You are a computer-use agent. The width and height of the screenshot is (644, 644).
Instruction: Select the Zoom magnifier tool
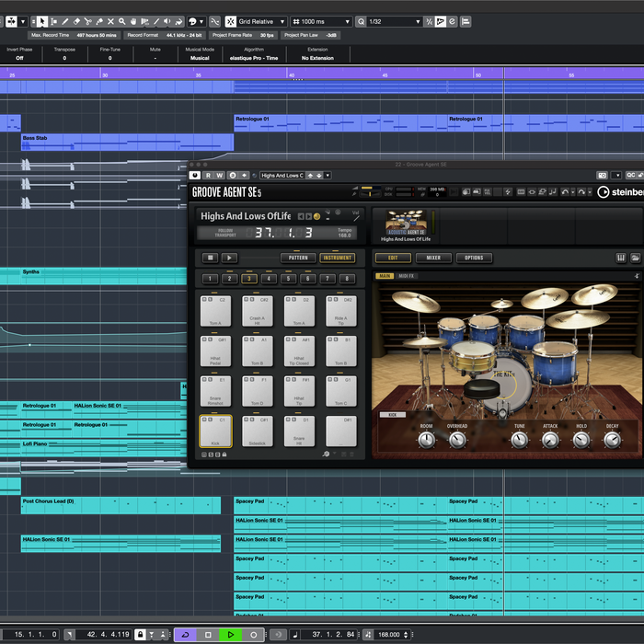[122, 22]
